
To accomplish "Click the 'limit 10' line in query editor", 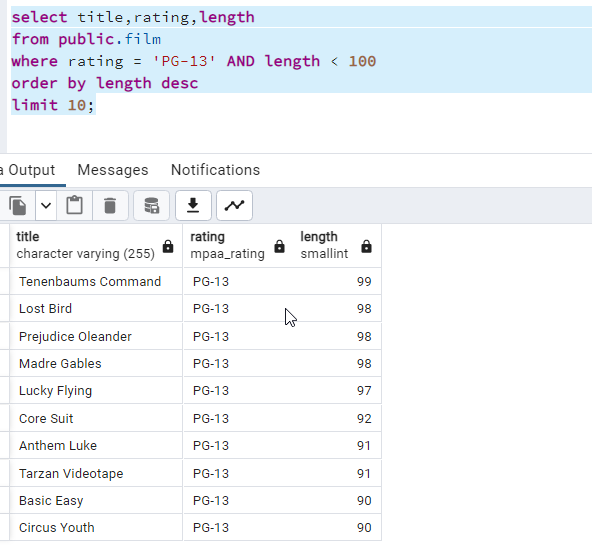I will point(52,105).
